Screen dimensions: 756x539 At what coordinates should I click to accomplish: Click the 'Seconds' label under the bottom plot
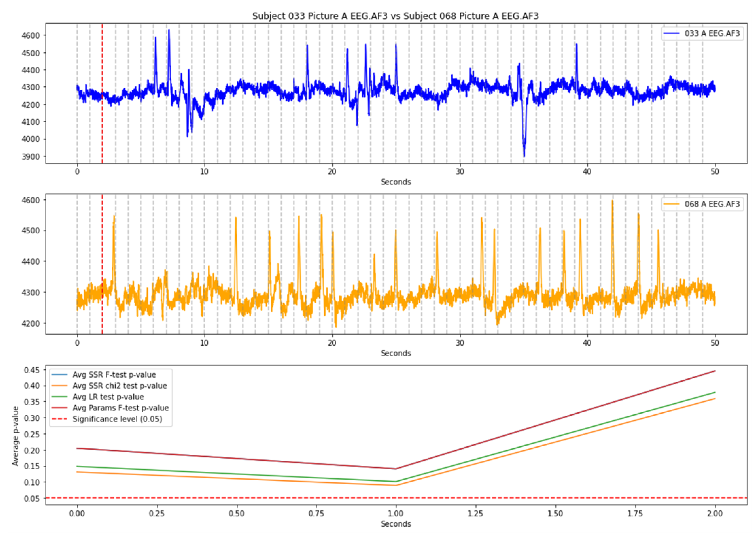point(396,524)
